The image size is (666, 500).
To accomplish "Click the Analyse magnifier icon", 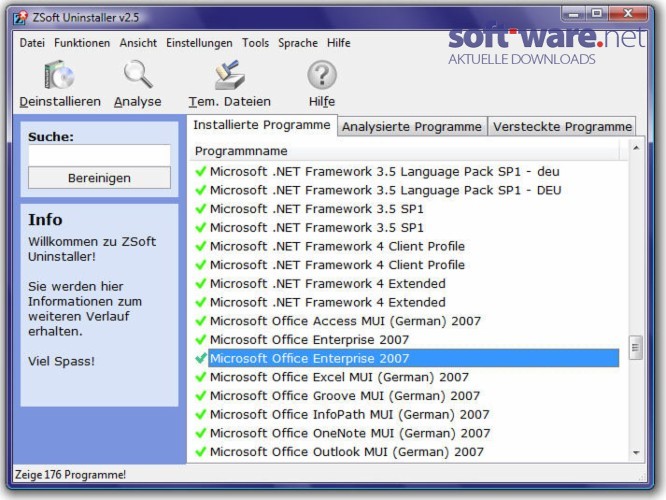I will click(x=138, y=74).
